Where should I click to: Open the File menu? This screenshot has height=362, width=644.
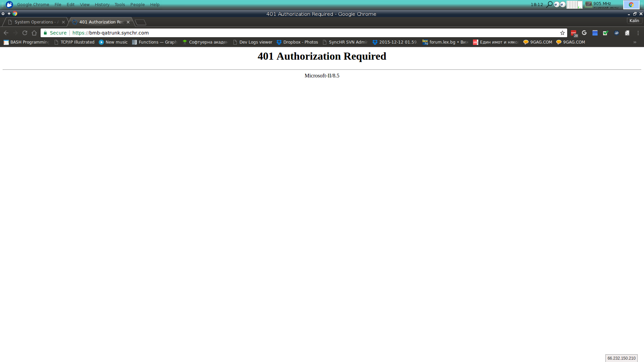(58, 4)
